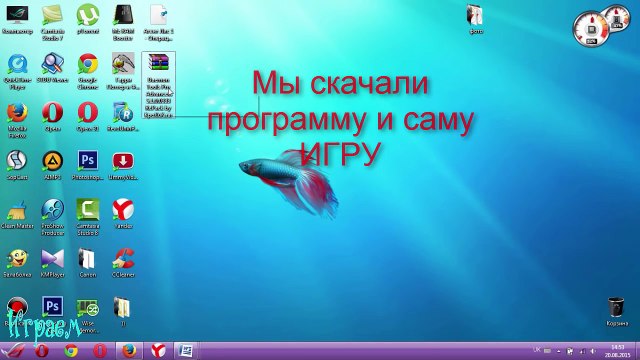The height and width of the screenshot is (360, 640).
Task: Open the Camtasia Studio 8 shortcut
Action: pyautogui.click(x=88, y=218)
